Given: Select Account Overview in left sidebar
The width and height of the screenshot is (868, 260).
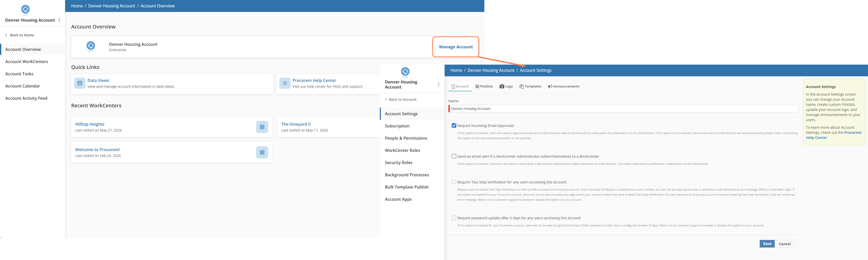Looking at the screenshot, I should (x=32, y=49).
